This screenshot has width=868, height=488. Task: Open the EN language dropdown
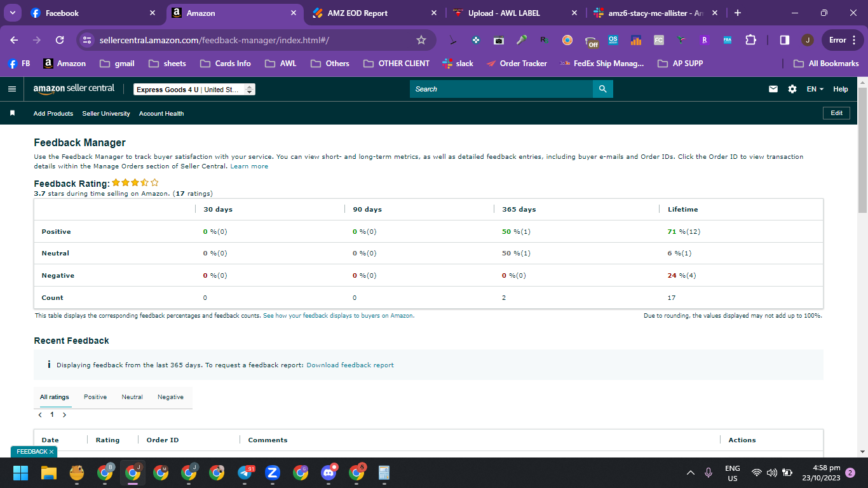point(815,89)
